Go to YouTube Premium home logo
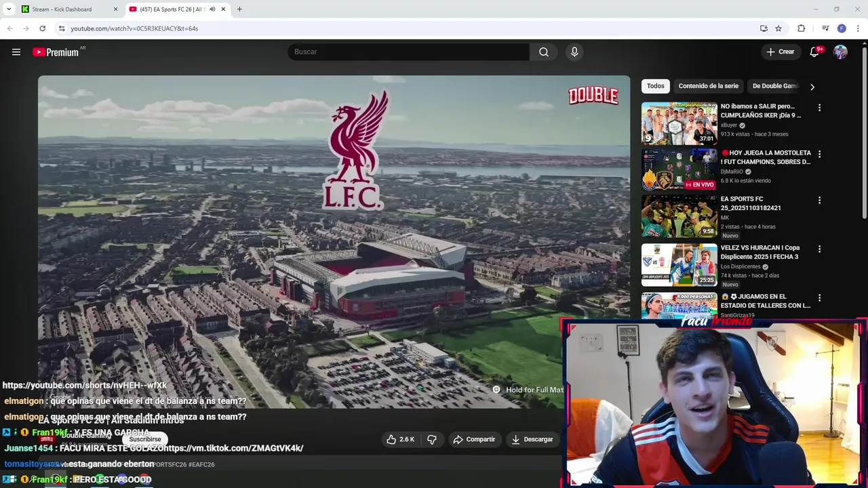Screen dimensions: 868x488 click(x=56, y=52)
